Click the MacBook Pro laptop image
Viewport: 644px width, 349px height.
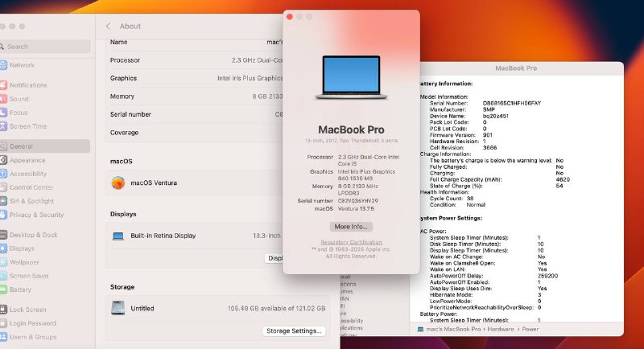pos(351,77)
